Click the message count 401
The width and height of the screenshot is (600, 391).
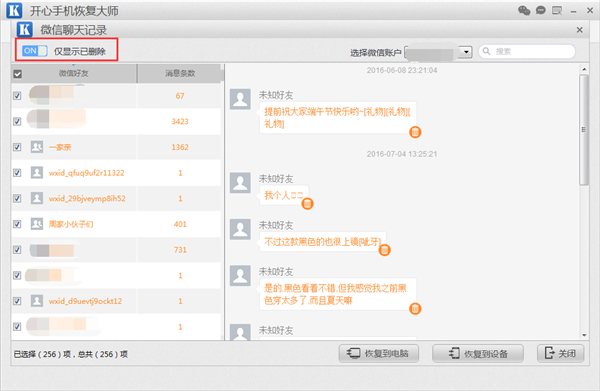coord(180,224)
